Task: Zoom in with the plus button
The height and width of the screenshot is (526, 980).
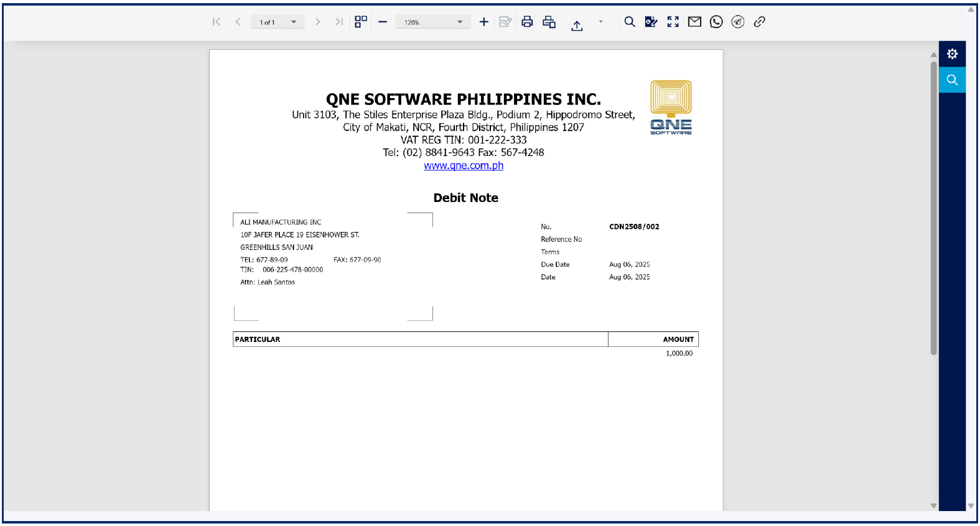Action: point(484,22)
